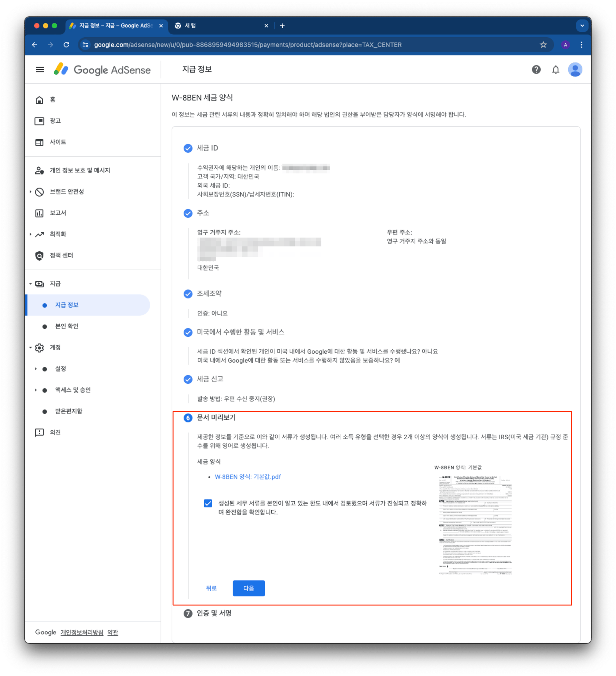Image resolution: width=616 pixels, height=676 pixels.
Task: Click the help question mark icon
Action: click(x=536, y=69)
